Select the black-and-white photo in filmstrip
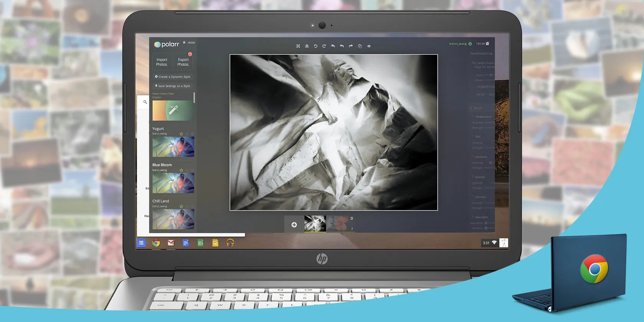 315,223
